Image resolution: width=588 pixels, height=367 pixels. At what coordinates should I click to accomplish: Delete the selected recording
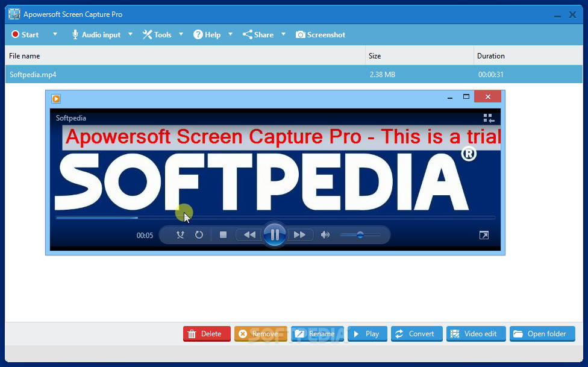[207, 334]
